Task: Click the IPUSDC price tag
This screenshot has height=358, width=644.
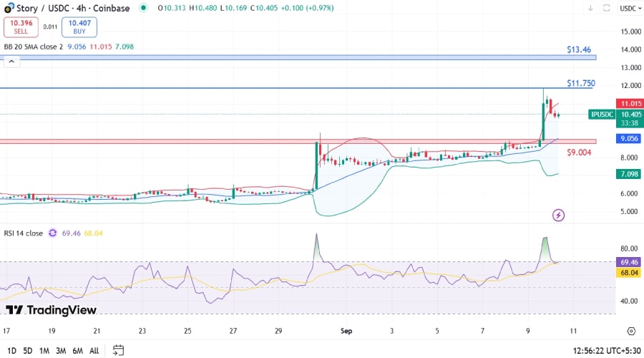Action: point(602,115)
